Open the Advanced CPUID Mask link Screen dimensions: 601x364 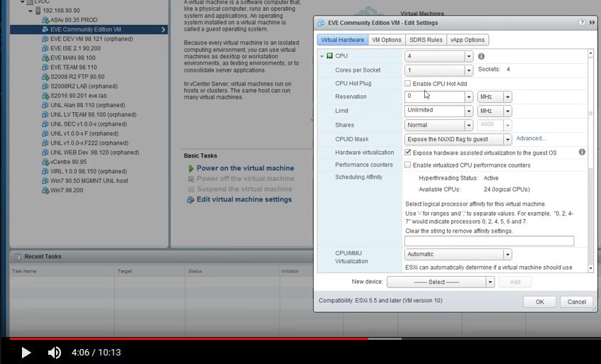click(x=531, y=138)
